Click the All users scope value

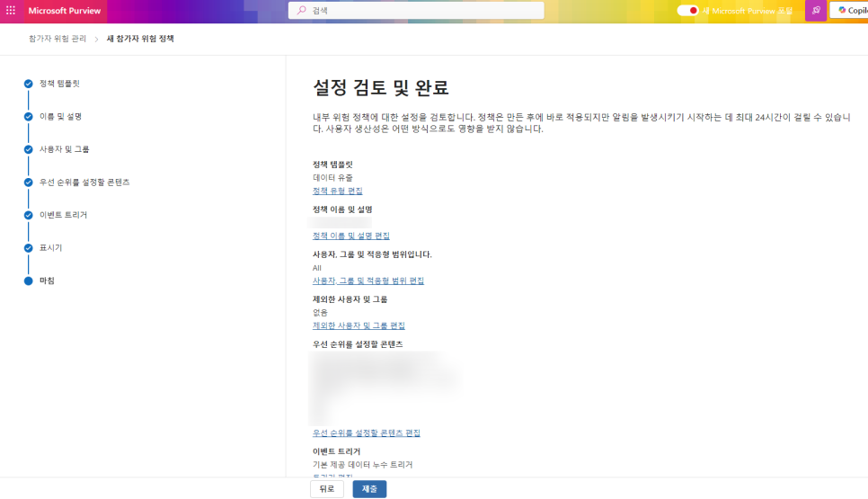pos(316,268)
